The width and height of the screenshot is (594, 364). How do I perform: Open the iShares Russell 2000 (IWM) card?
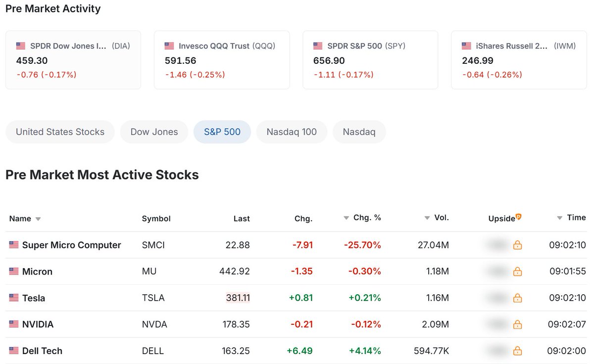[519, 60]
